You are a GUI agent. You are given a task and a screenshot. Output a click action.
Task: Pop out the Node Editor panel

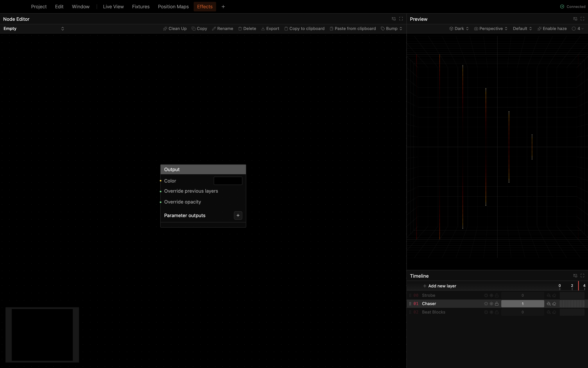pyautogui.click(x=394, y=19)
